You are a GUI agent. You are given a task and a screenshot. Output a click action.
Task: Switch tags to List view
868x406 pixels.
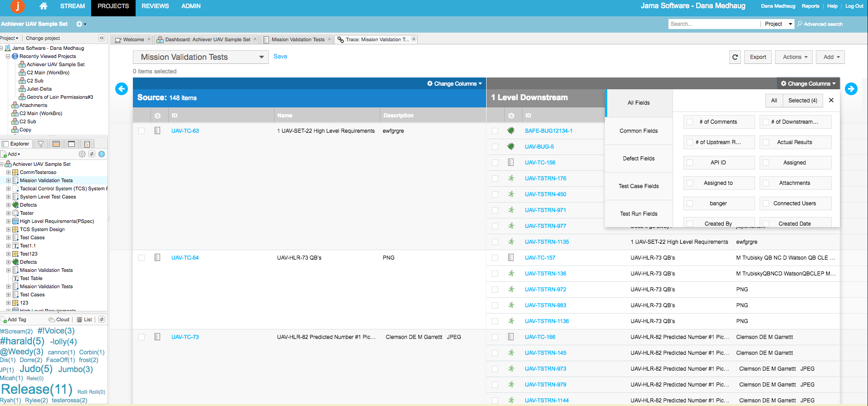pyautogui.click(x=84, y=319)
